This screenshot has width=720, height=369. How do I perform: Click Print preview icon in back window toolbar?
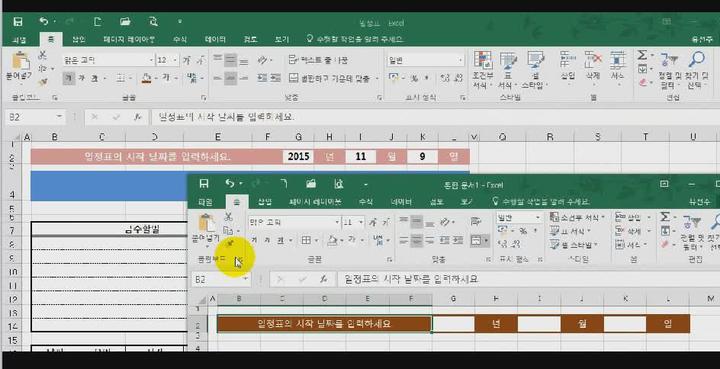[x=153, y=22]
